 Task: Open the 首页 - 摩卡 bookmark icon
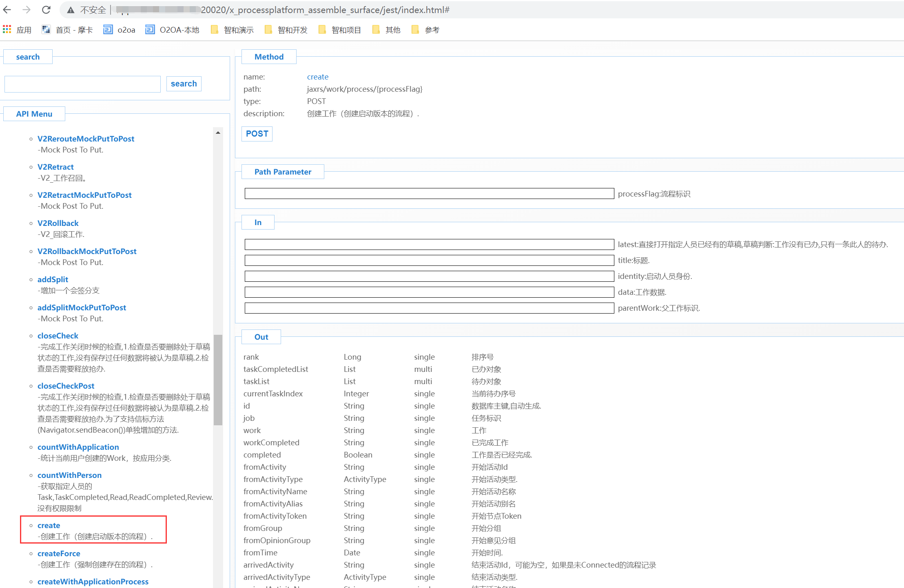46,29
